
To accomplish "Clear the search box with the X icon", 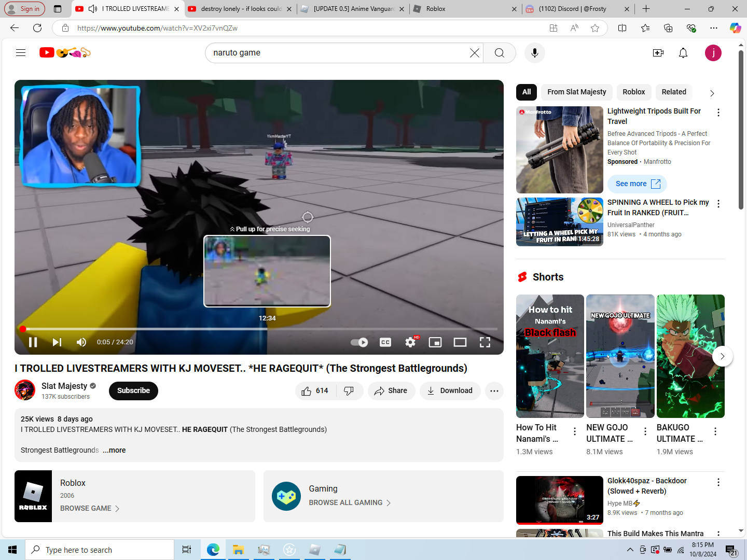I will point(474,53).
